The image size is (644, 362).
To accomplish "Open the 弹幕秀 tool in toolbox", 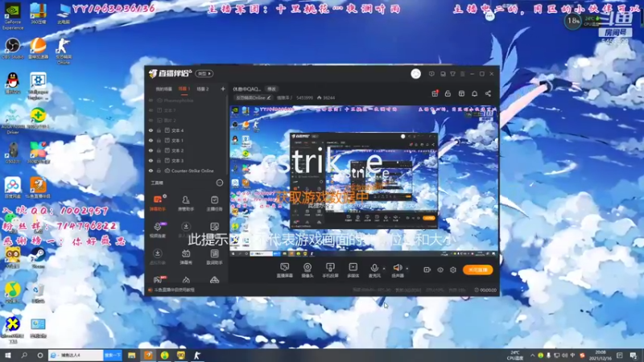I will tap(186, 257).
